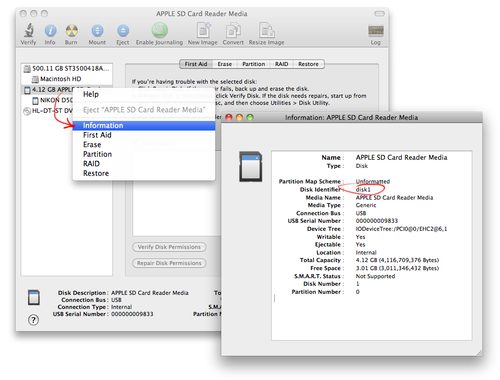
Task: Choose Restore in the context menu
Action: click(144, 173)
